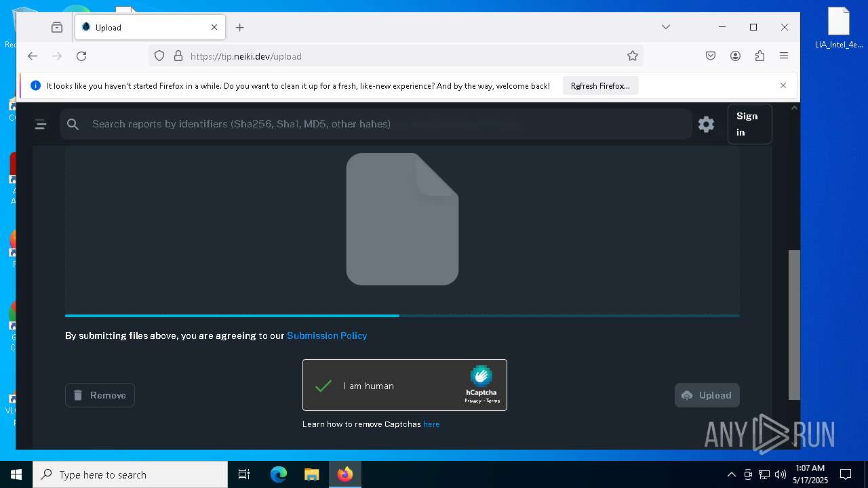Open the Firefox application menu
The image size is (868, 488).
784,56
